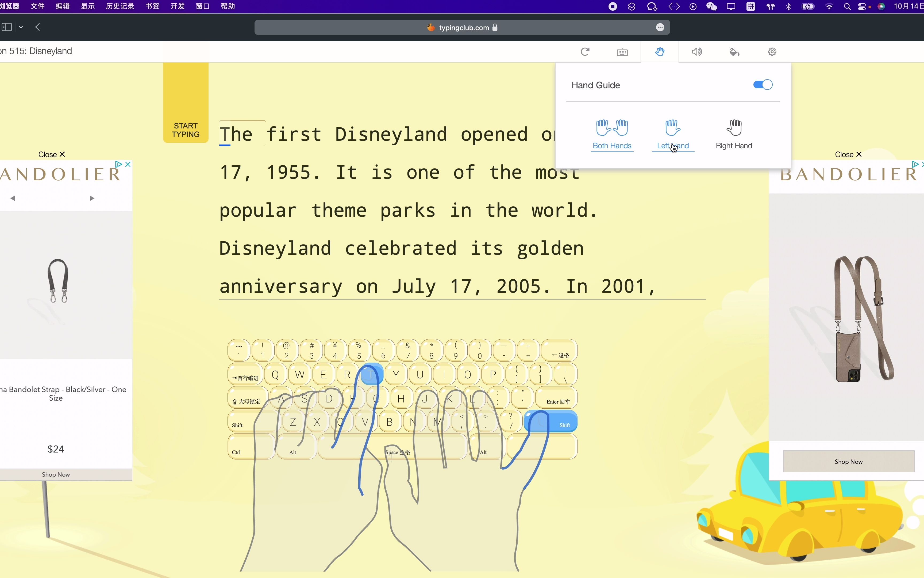Viewport: 924px width, 578px height.
Task: Select the Left Hand option
Action: [x=673, y=135]
